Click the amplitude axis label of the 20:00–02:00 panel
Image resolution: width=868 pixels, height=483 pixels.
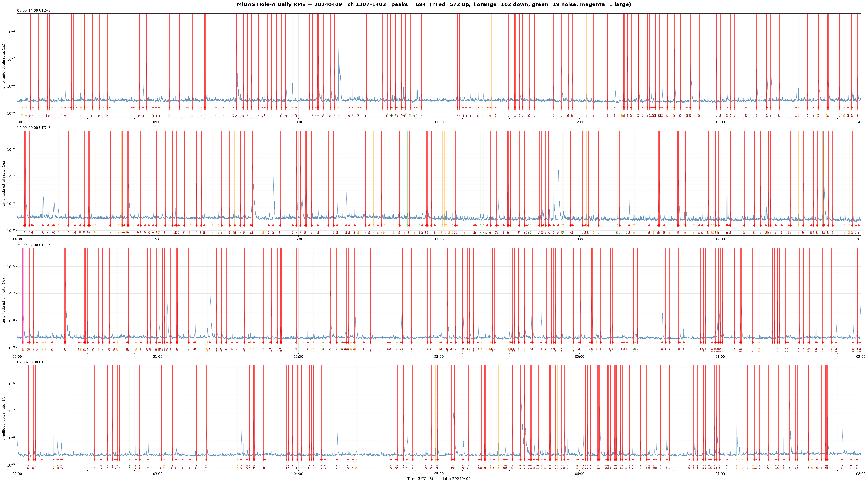[x=4, y=300]
